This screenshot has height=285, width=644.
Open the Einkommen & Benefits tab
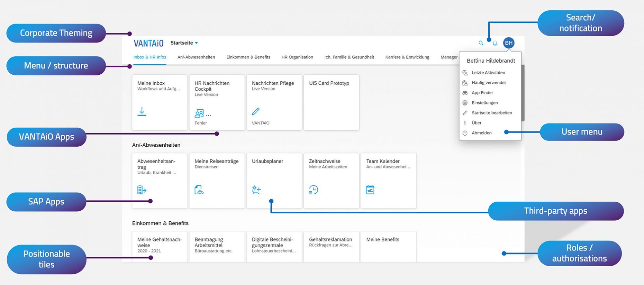coord(248,57)
